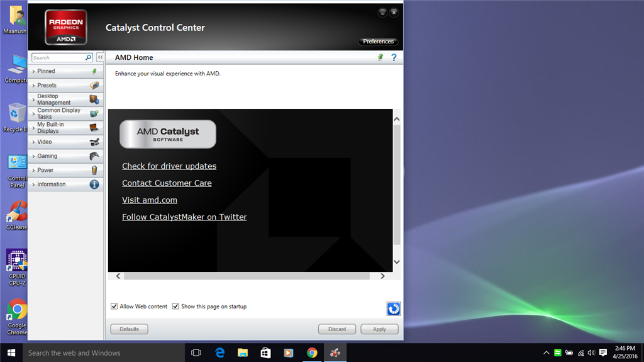Click the Desktop Management icon
The height and width of the screenshot is (362, 644).
[94, 99]
